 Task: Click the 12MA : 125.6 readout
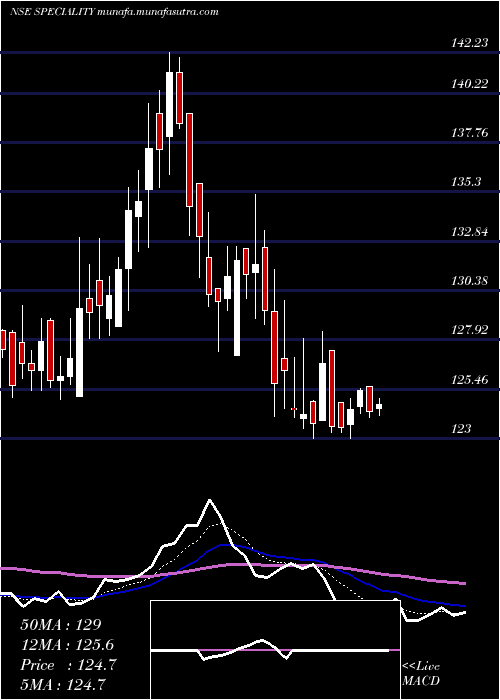tap(67, 645)
